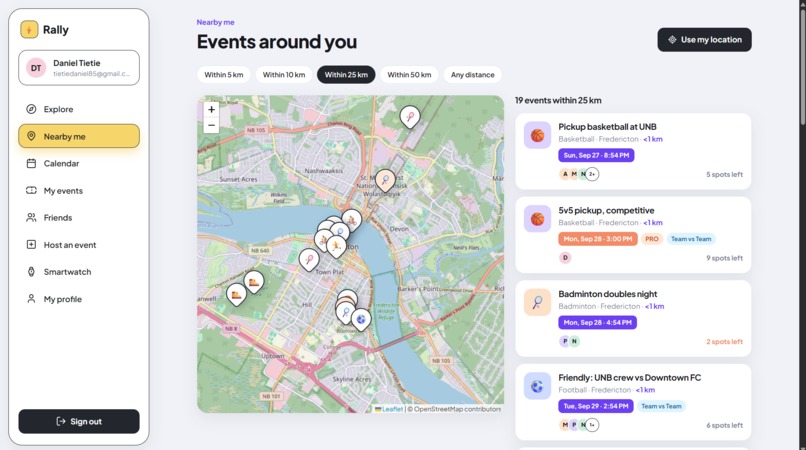Screen dimensions: 806x450
Task: Open the Leaflet attribution link
Action: pos(389,409)
